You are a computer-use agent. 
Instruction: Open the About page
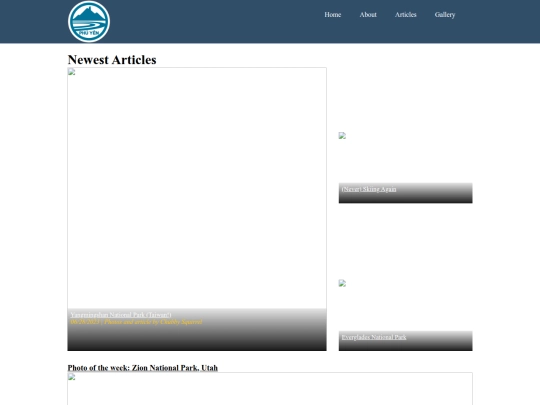click(368, 14)
